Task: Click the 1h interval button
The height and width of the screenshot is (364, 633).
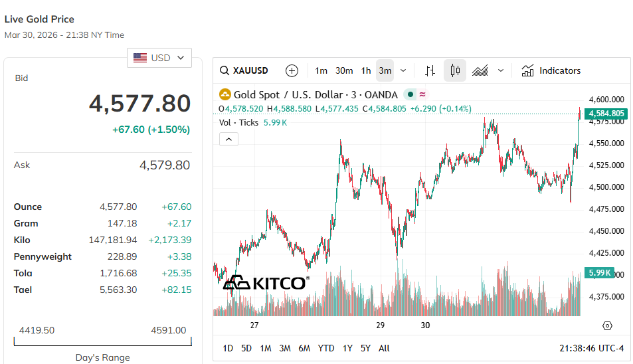Action: (366, 71)
